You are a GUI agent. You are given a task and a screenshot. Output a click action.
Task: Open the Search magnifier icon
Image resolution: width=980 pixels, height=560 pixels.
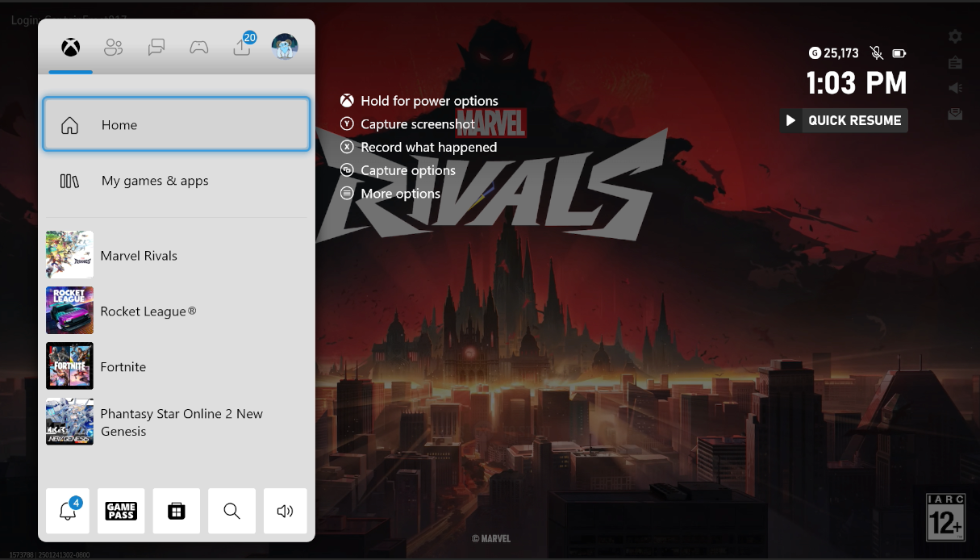[x=231, y=510]
